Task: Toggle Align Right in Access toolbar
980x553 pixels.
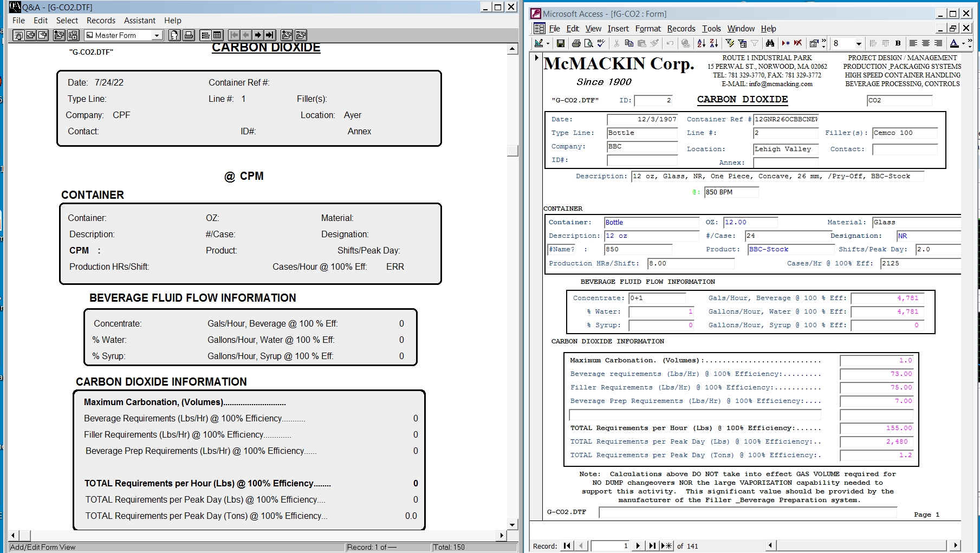Action: pyautogui.click(x=938, y=43)
